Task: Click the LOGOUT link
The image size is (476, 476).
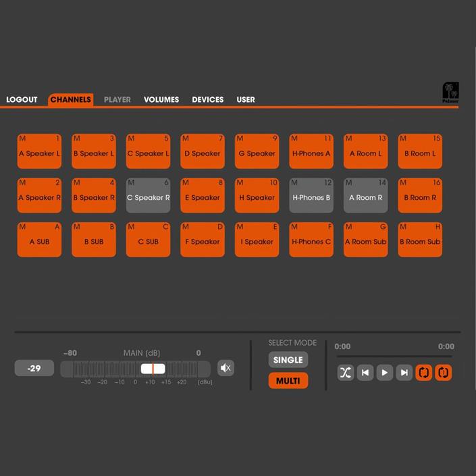Action: point(22,99)
